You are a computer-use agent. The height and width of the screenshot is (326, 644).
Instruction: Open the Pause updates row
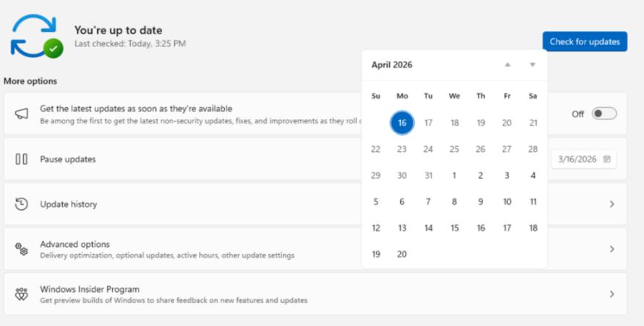click(x=181, y=159)
